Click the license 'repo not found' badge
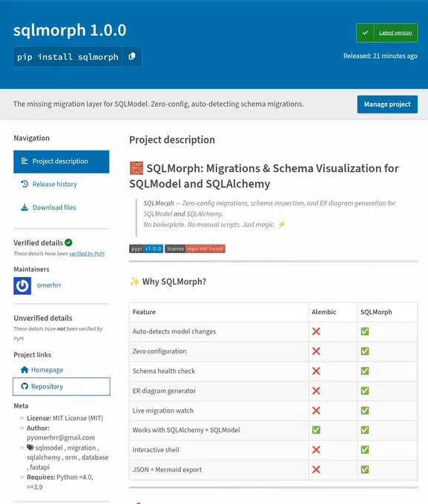428x504 pixels. [195, 249]
